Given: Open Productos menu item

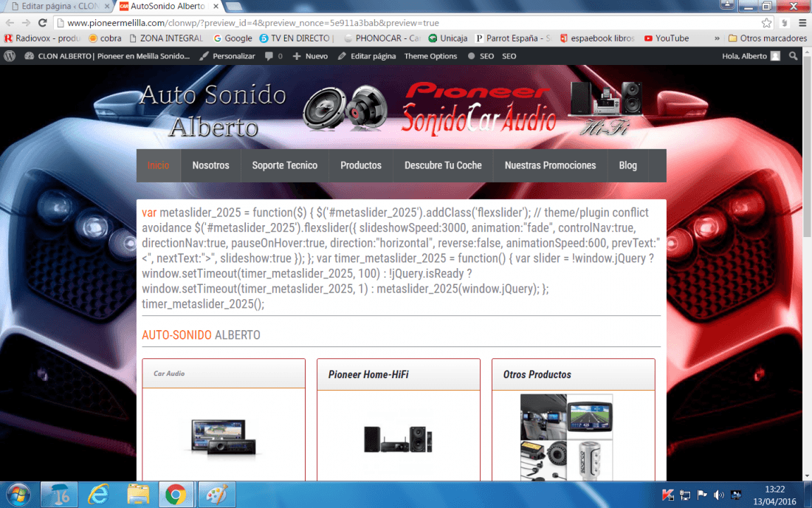Looking at the screenshot, I should pos(361,165).
